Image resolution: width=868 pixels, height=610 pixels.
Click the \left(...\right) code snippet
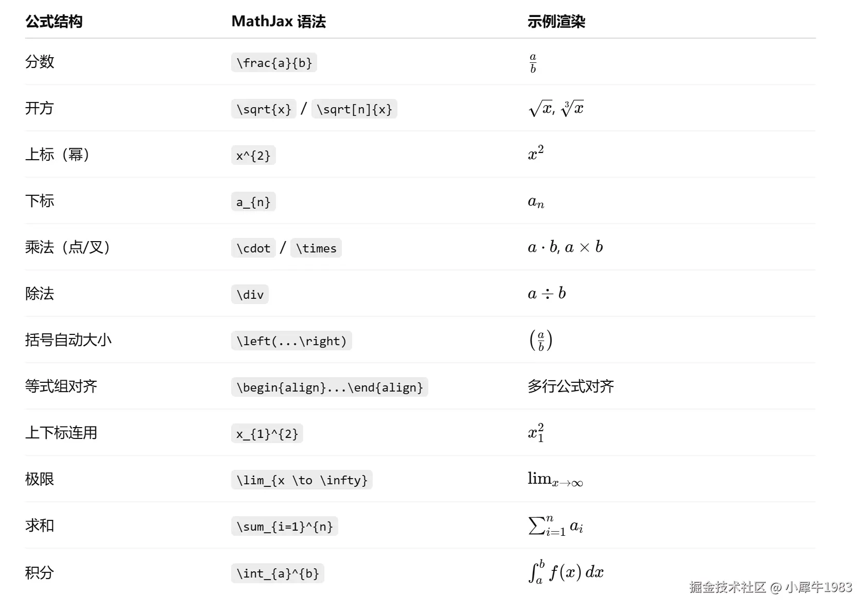[x=291, y=341]
